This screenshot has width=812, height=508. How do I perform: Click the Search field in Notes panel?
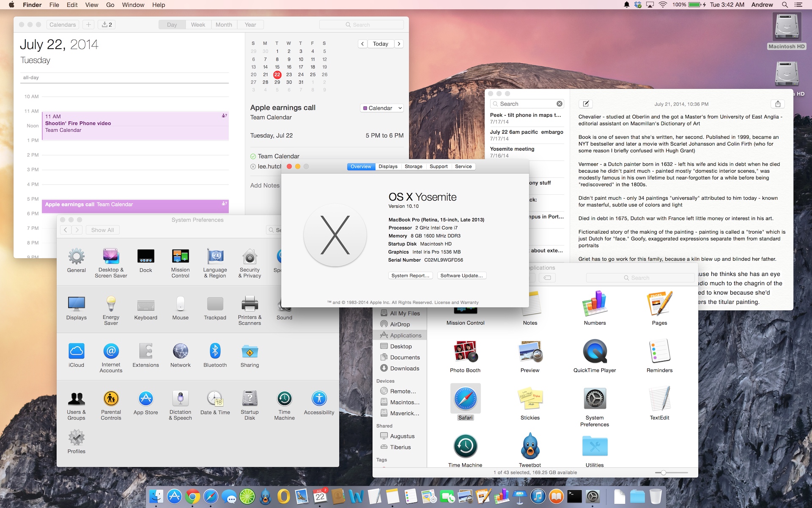(x=525, y=104)
